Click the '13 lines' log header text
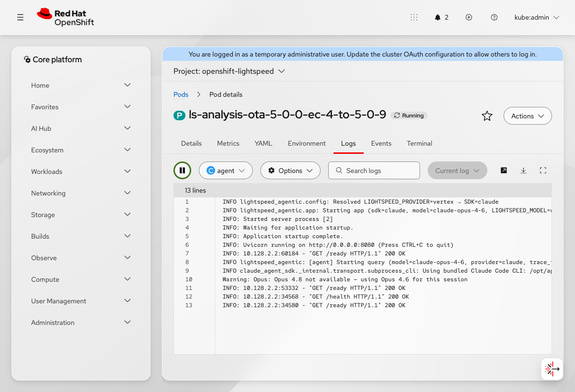This screenshot has width=575, height=392. 195,190
